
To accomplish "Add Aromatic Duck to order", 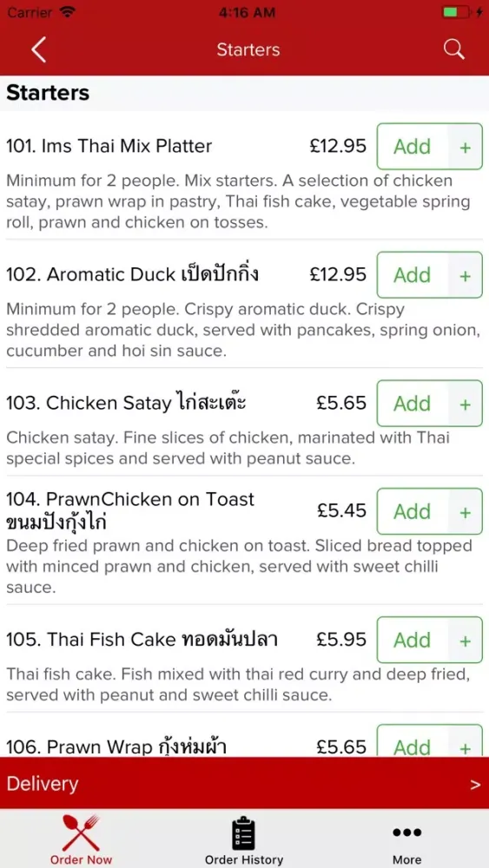I will tap(412, 275).
